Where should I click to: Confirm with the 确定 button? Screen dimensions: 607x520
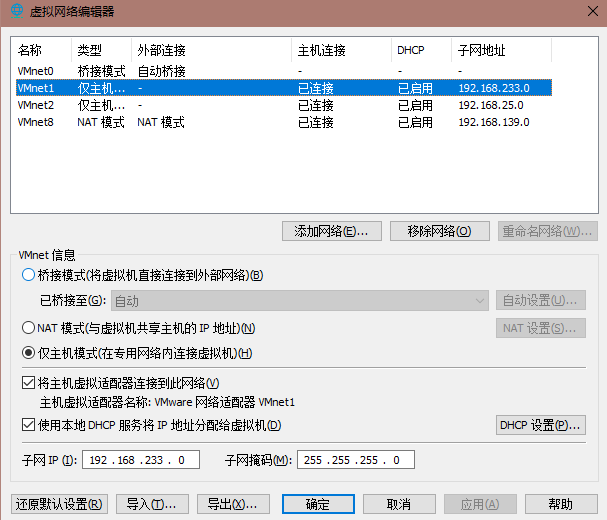(318, 504)
